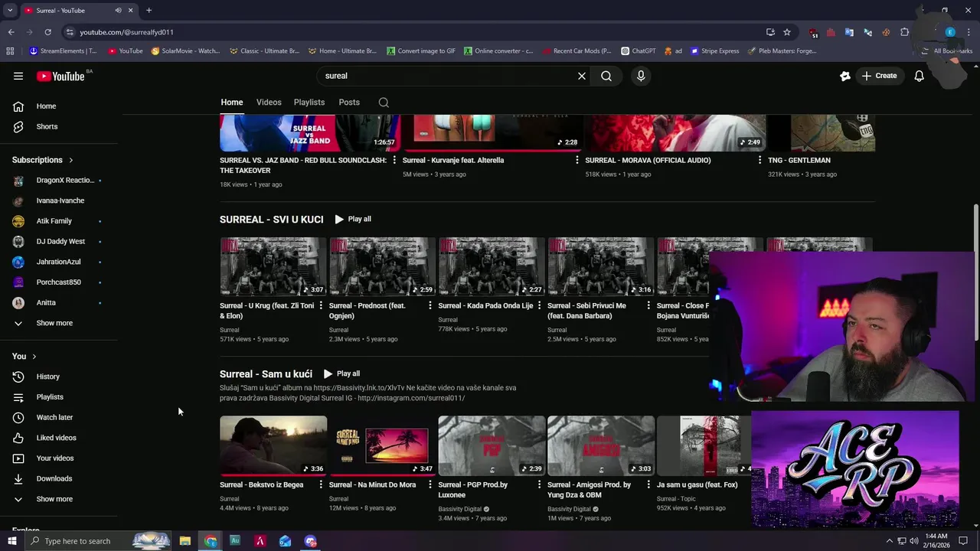Search within the channel using the magnifier icon
Screen dimensions: 980x551
[384, 103]
